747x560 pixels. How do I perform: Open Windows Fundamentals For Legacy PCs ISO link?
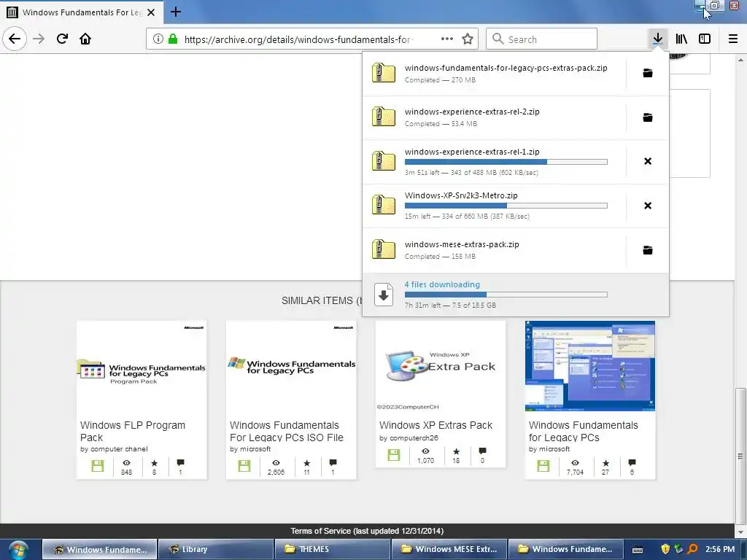[x=286, y=431]
